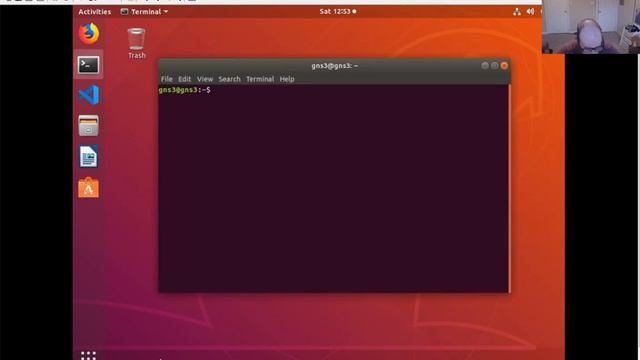
Task: Click the gns3@gns3 window title bar
Action: (334, 66)
